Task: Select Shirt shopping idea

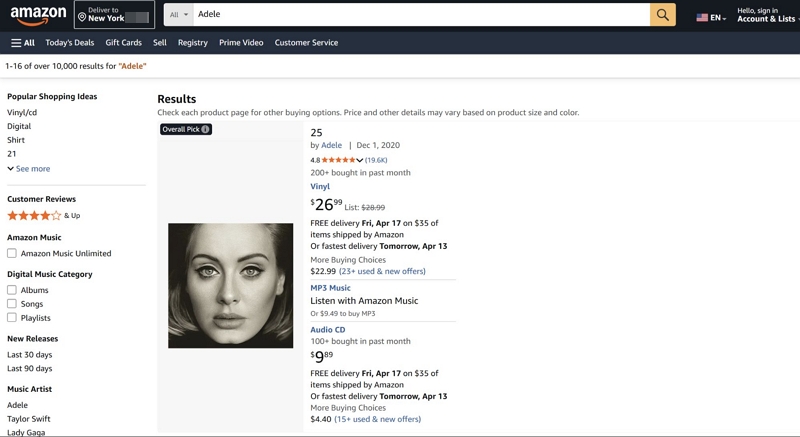Action: [x=16, y=140]
